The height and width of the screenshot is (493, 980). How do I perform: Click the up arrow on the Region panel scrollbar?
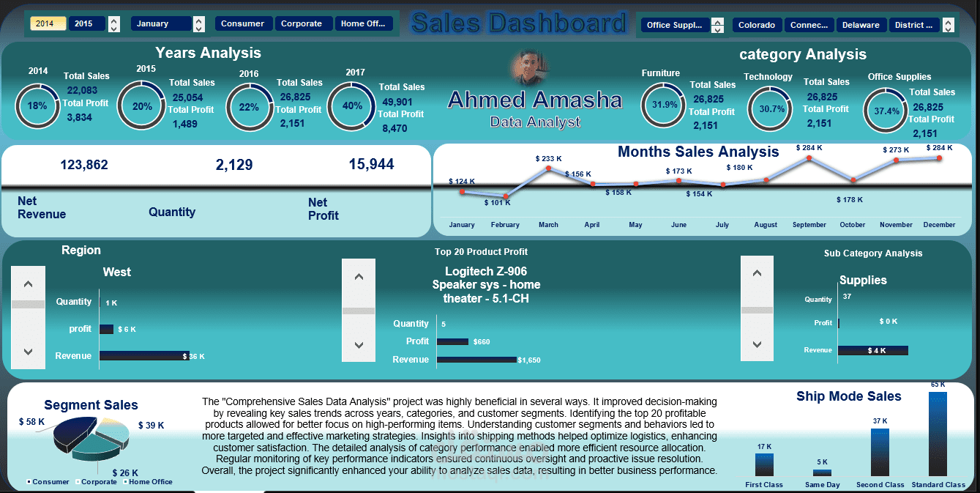[28, 283]
